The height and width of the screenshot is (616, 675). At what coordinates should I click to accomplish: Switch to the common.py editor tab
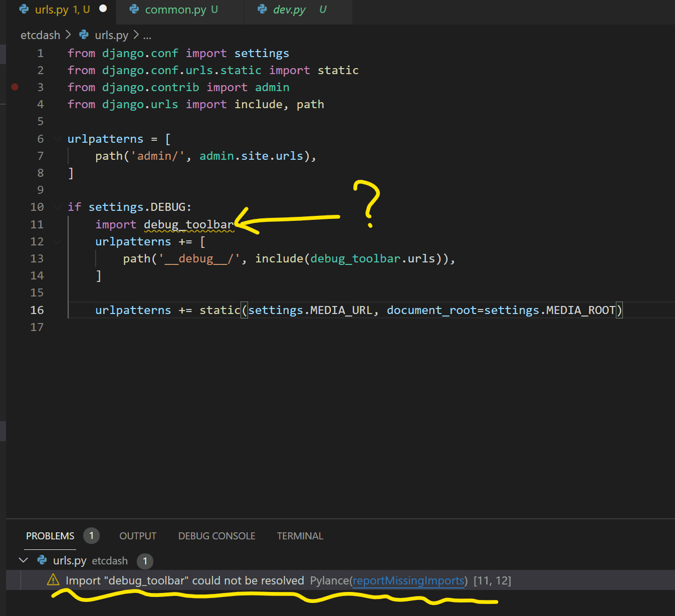pyautogui.click(x=175, y=10)
